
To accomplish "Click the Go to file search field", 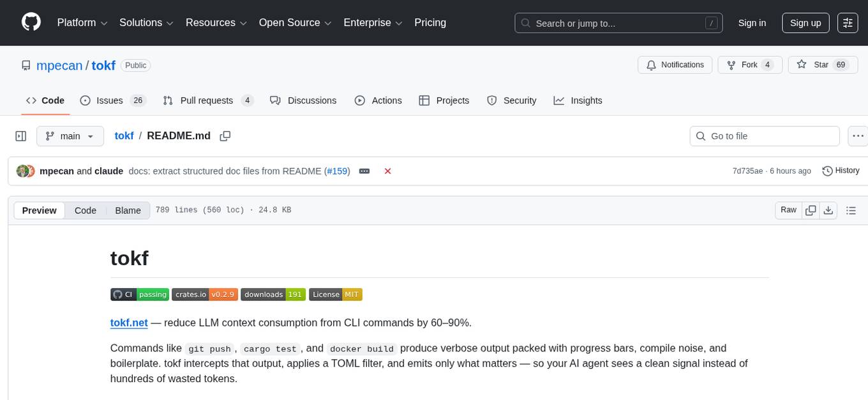I will (764, 135).
